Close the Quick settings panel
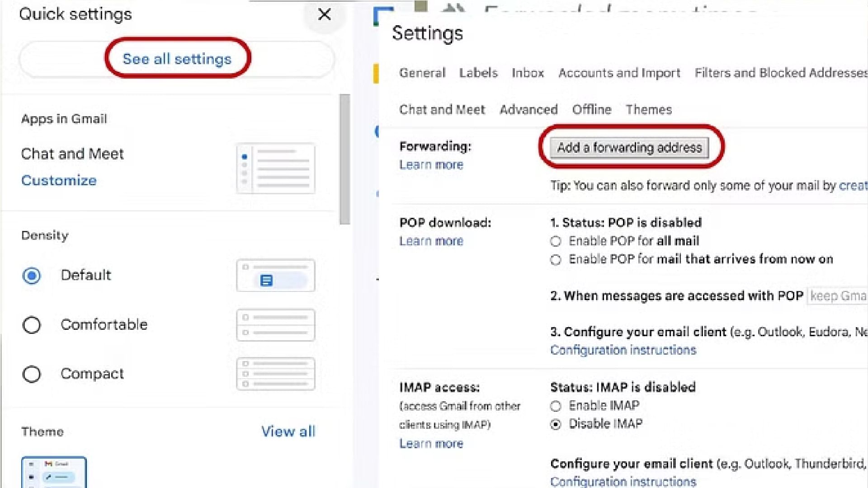Image resolution: width=868 pixels, height=488 pixels. pos(324,14)
